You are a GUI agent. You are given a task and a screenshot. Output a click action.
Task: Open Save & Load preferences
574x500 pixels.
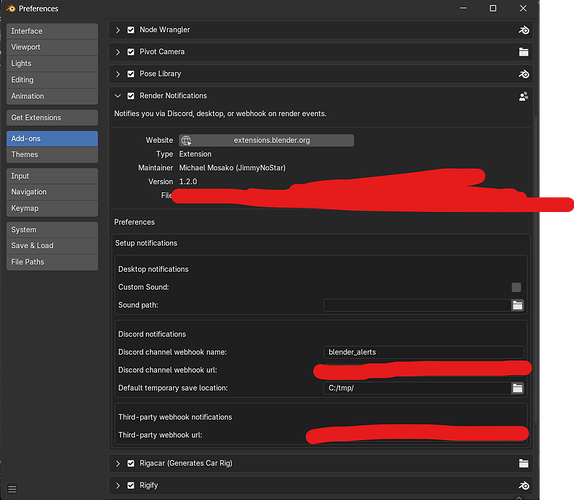point(52,246)
